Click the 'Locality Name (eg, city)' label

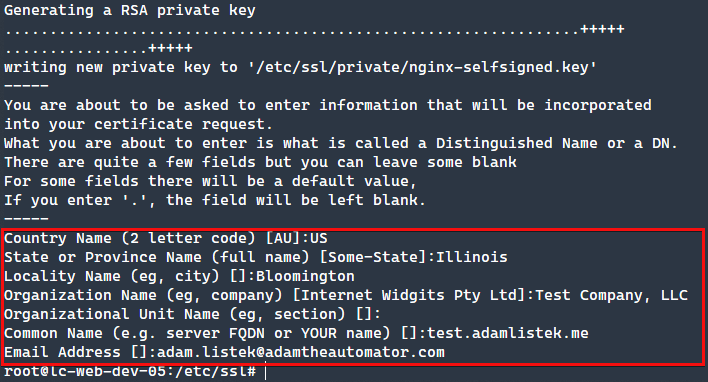point(112,276)
